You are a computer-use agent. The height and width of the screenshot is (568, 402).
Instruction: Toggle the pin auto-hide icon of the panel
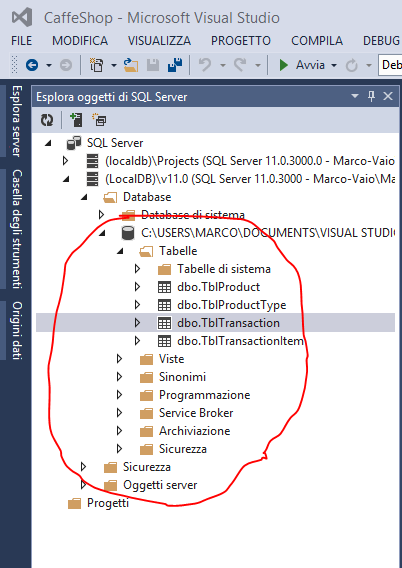tap(371, 96)
